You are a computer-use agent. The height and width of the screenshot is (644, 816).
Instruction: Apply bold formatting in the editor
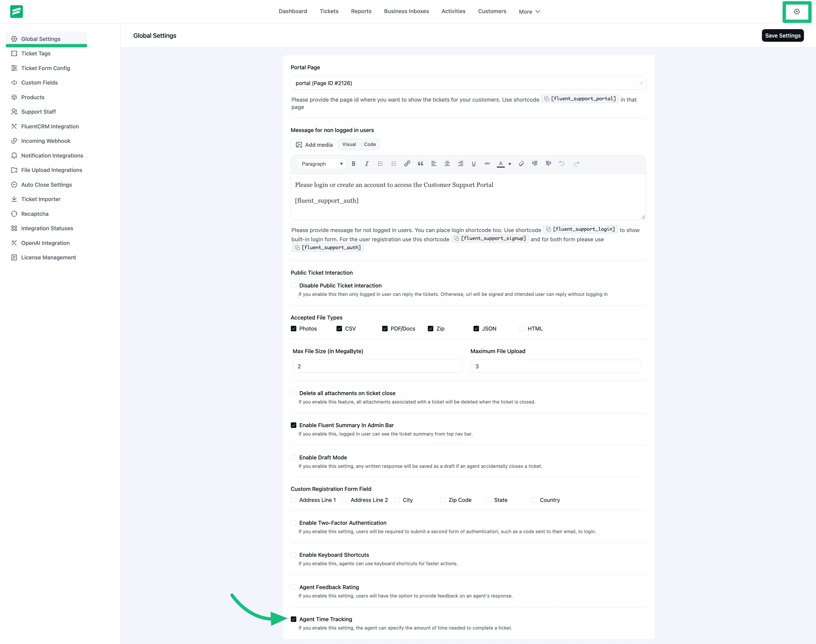[354, 164]
